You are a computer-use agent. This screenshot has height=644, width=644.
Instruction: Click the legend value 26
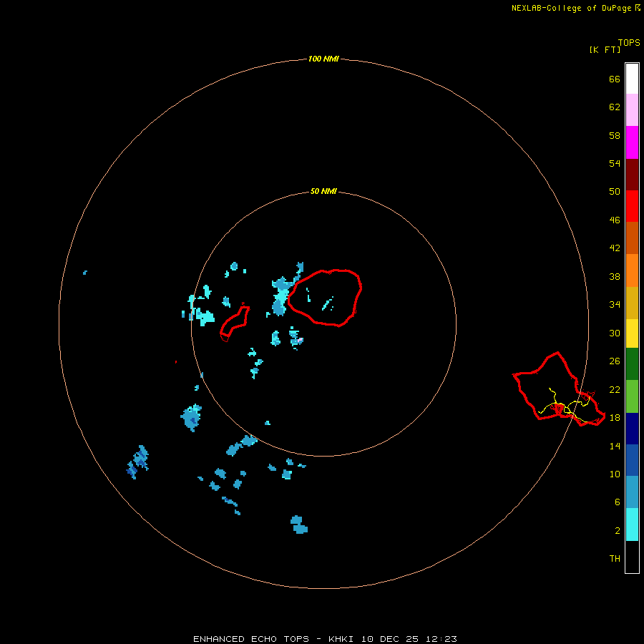[x=615, y=361]
